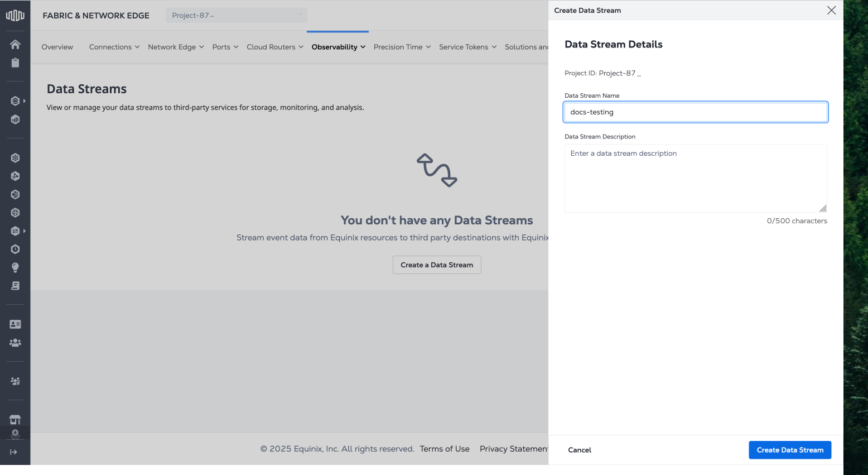868x475 pixels.
Task: Click the Data Streams page heading
Action: pos(86,89)
